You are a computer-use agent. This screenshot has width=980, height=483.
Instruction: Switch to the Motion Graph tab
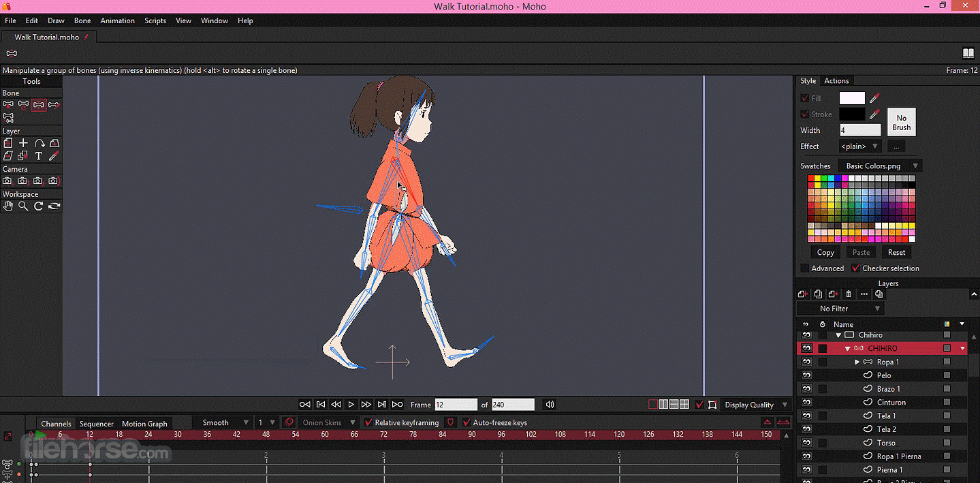point(144,423)
